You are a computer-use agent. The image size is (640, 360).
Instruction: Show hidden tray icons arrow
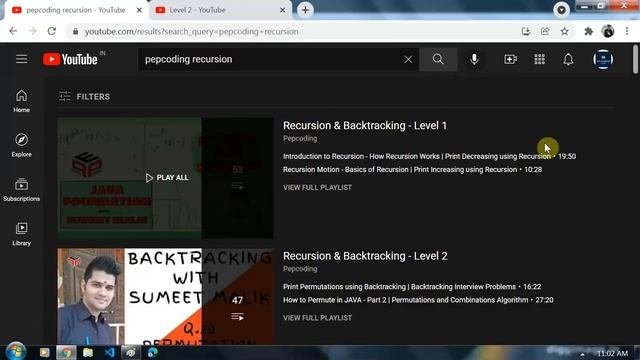582,354
